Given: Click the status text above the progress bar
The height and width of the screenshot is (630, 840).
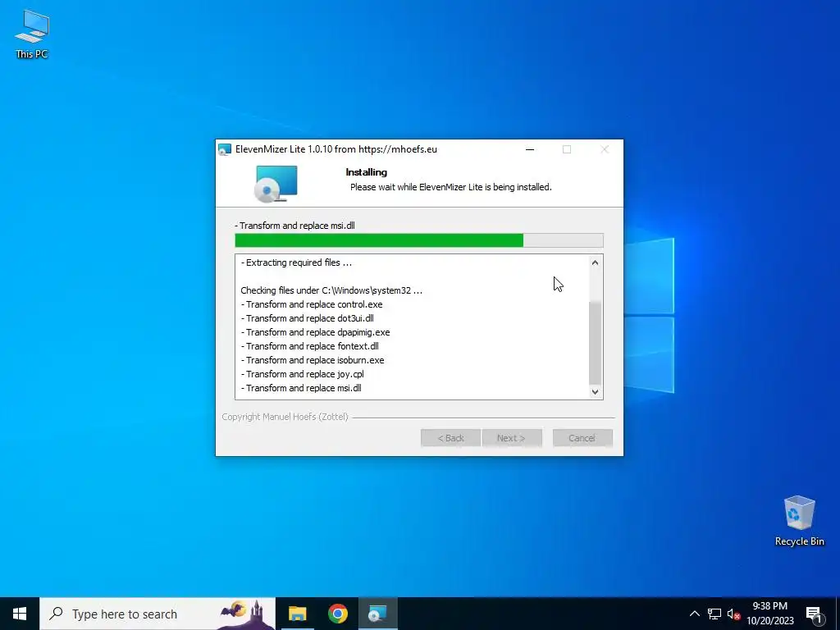Looking at the screenshot, I should [294, 226].
